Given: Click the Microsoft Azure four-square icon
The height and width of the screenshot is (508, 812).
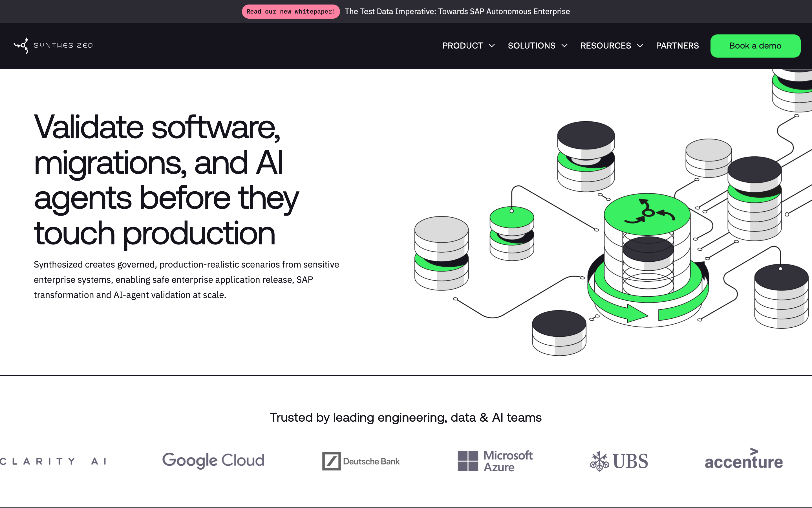Looking at the screenshot, I should 468,461.
